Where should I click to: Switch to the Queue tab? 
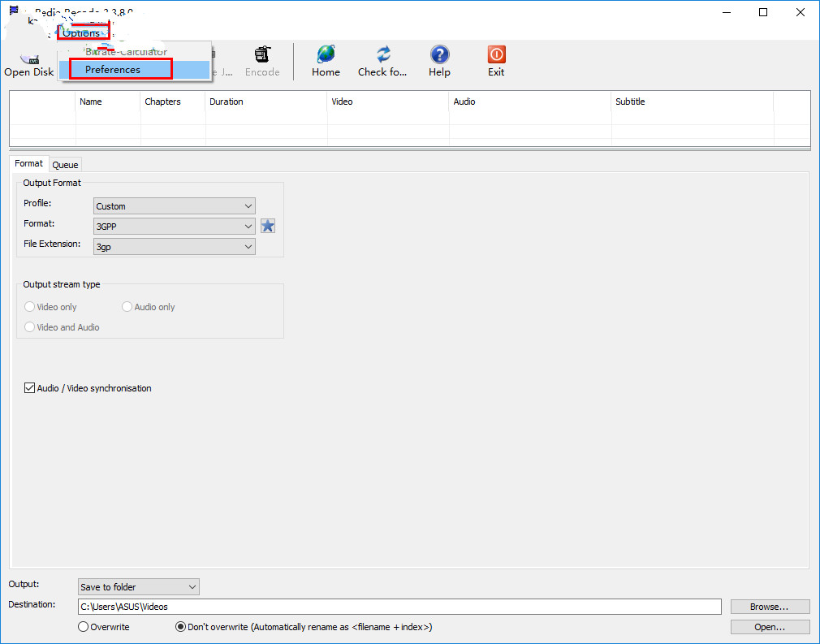coord(65,165)
